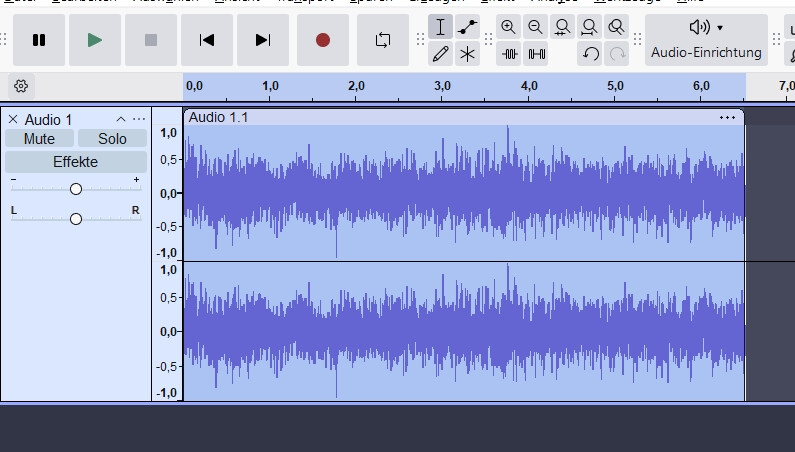The width and height of the screenshot is (795, 452).
Task: Toggle loop playback
Action: pos(382,40)
